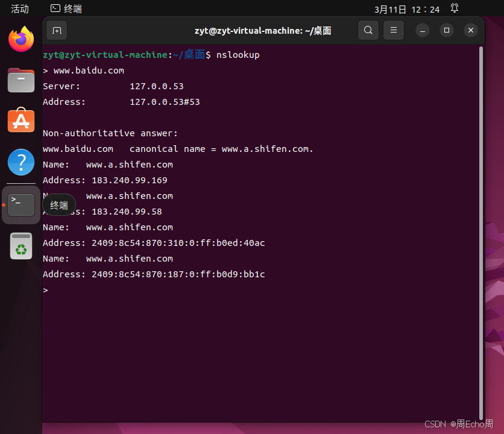Open the terminal search tool
Viewport: 504px width, 434px height.
[368, 30]
